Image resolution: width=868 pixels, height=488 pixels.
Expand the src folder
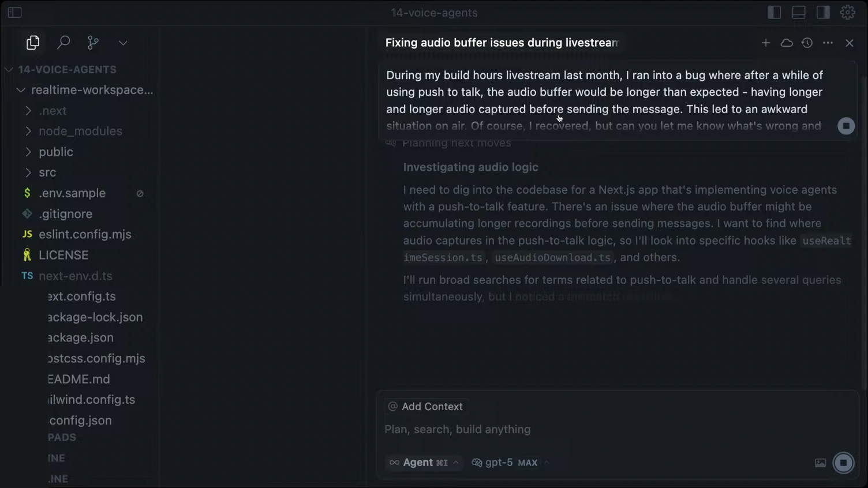(x=47, y=172)
